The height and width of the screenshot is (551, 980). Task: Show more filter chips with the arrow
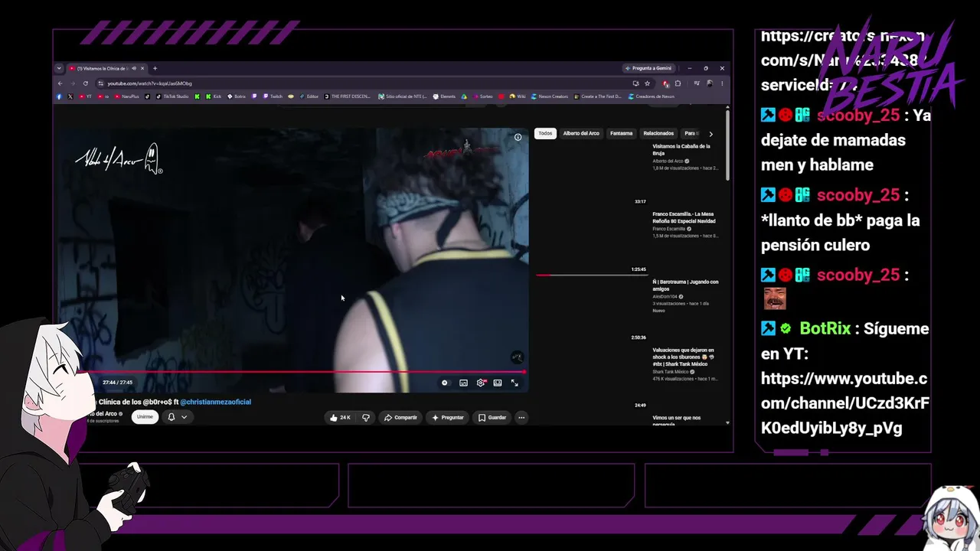710,134
